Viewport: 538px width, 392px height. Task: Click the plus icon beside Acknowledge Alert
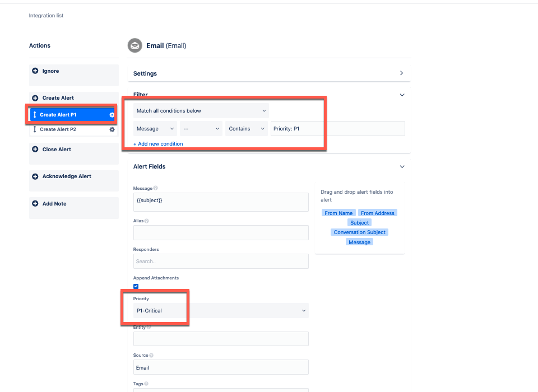point(35,176)
